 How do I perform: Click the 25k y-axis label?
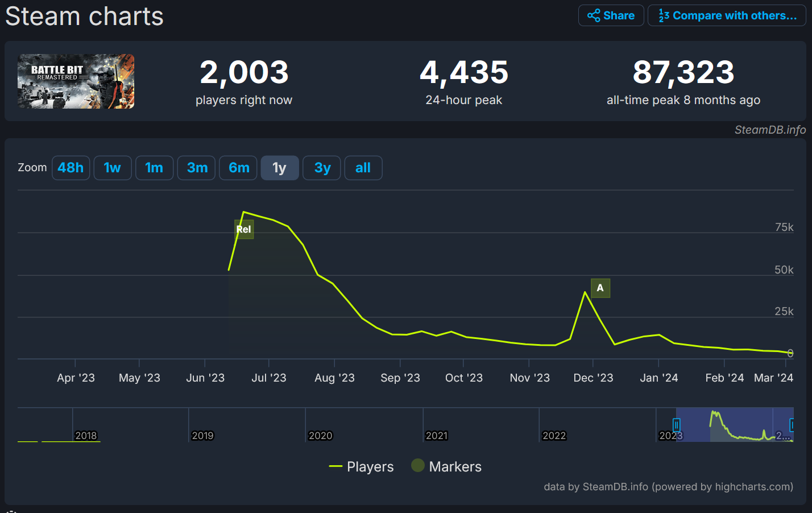(x=784, y=311)
